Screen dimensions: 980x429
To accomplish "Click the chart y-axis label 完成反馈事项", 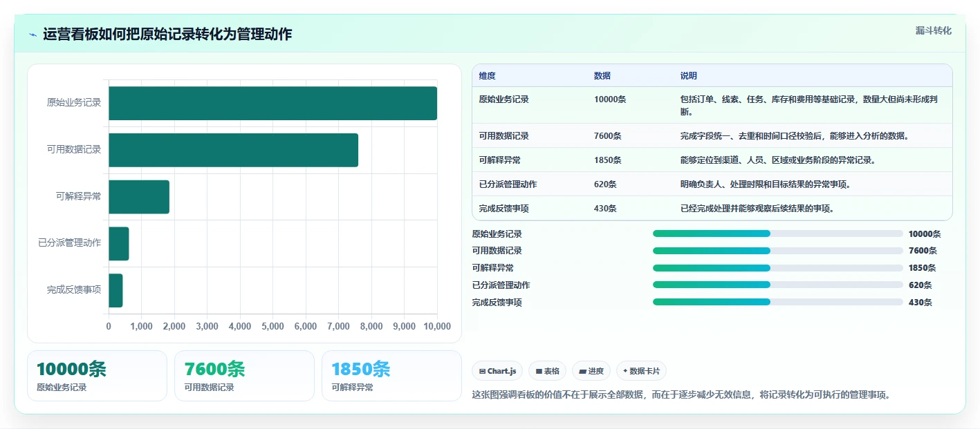I will point(74,290).
